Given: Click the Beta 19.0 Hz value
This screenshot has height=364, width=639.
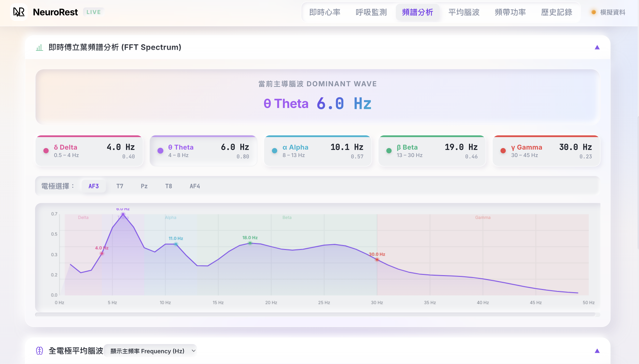Looking at the screenshot, I should [x=461, y=147].
